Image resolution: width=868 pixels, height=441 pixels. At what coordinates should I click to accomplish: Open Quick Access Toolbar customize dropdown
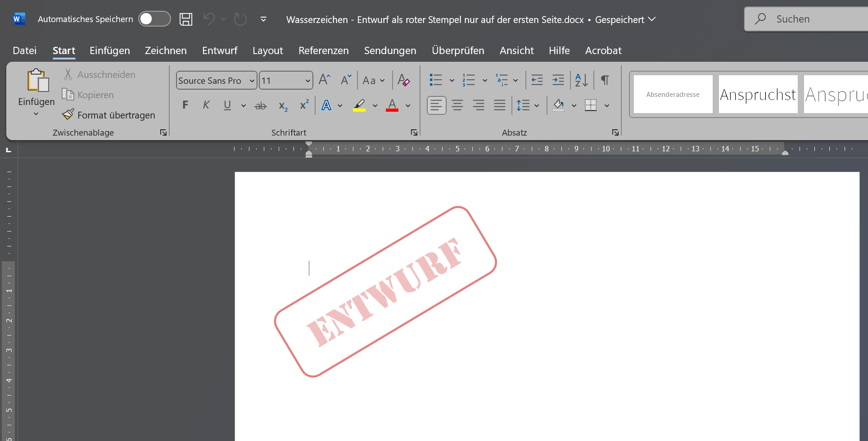tap(263, 19)
